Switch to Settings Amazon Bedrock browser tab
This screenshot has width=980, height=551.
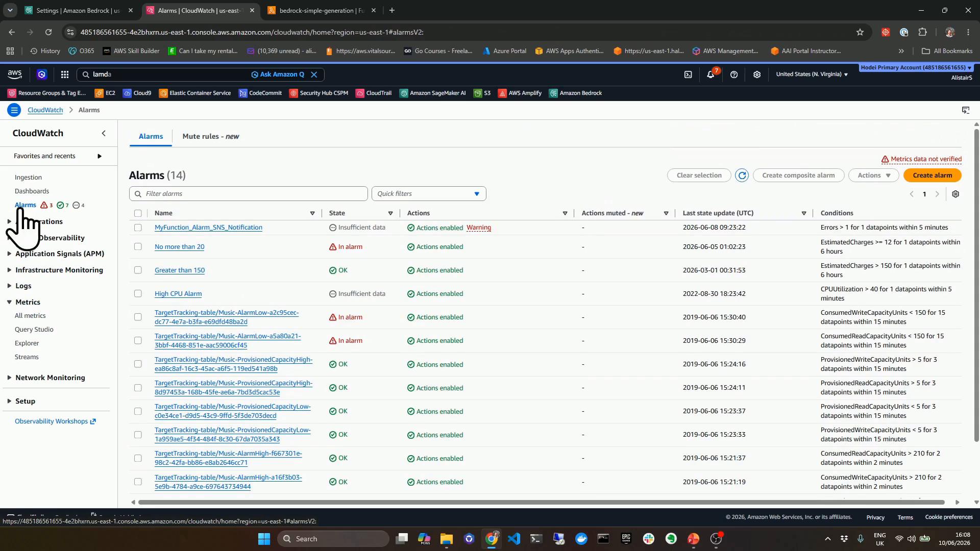79,10
